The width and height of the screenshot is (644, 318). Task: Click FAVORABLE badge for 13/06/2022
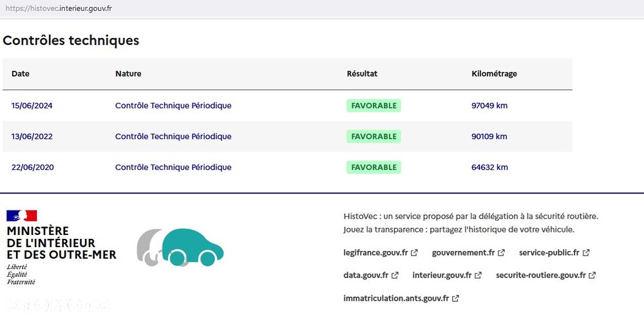pos(374,136)
